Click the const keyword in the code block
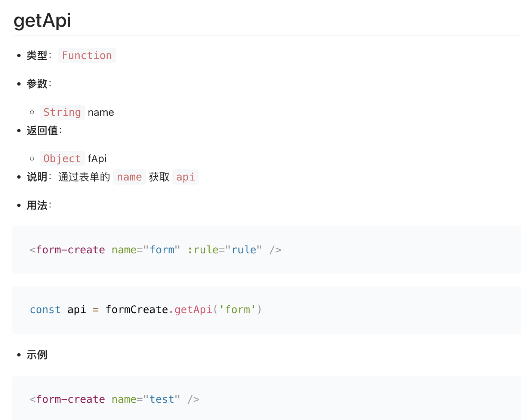This screenshot has height=420, width=521. pyautogui.click(x=45, y=309)
